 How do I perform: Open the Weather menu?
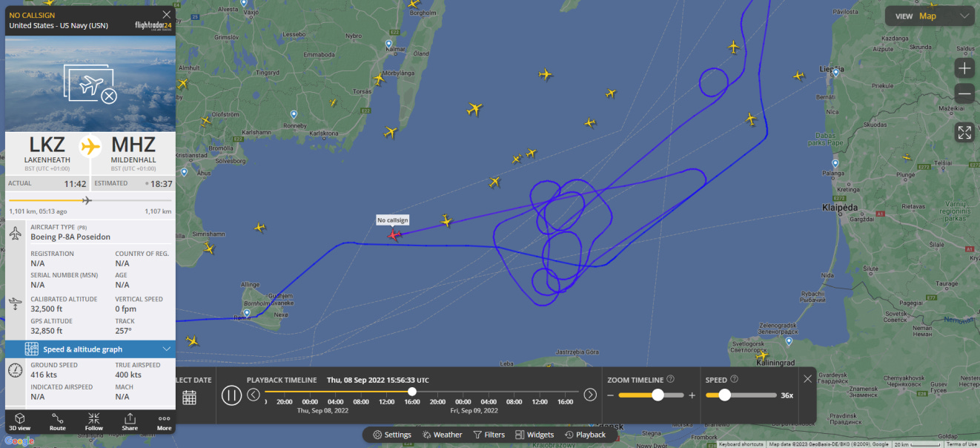click(x=443, y=435)
